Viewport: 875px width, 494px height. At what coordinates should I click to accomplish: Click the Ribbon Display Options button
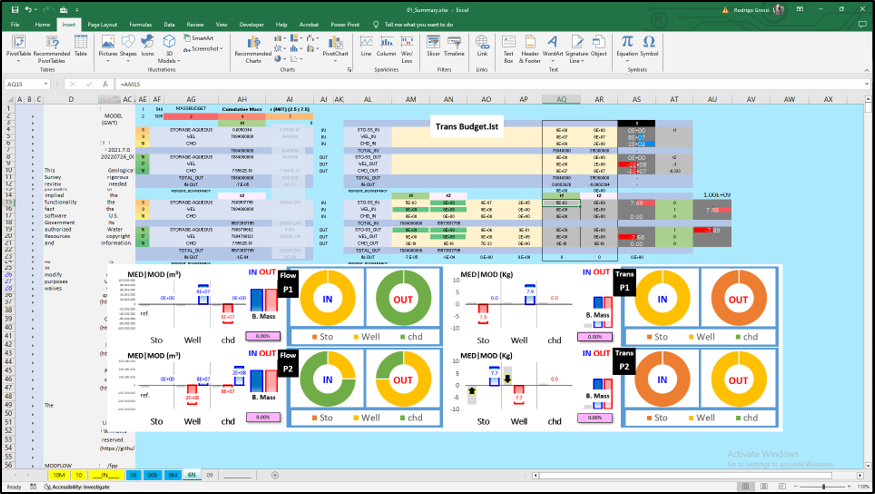tap(800, 9)
